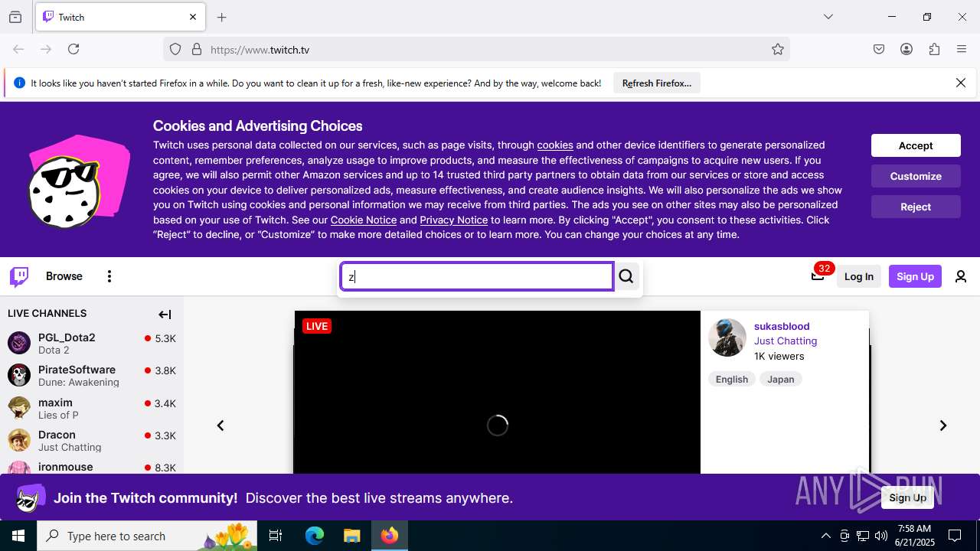
Task: Open the Cookie Notice link
Action: (x=364, y=220)
